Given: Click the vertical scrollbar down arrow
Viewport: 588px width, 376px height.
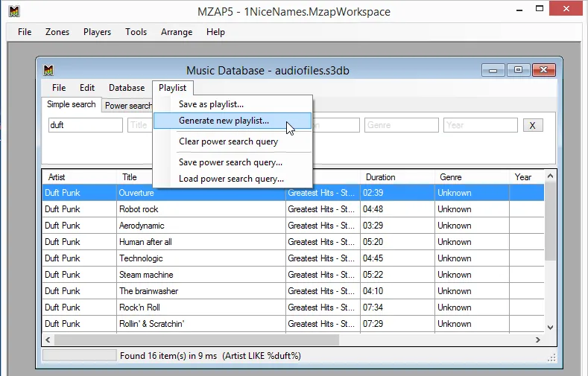Looking at the screenshot, I should (x=550, y=328).
